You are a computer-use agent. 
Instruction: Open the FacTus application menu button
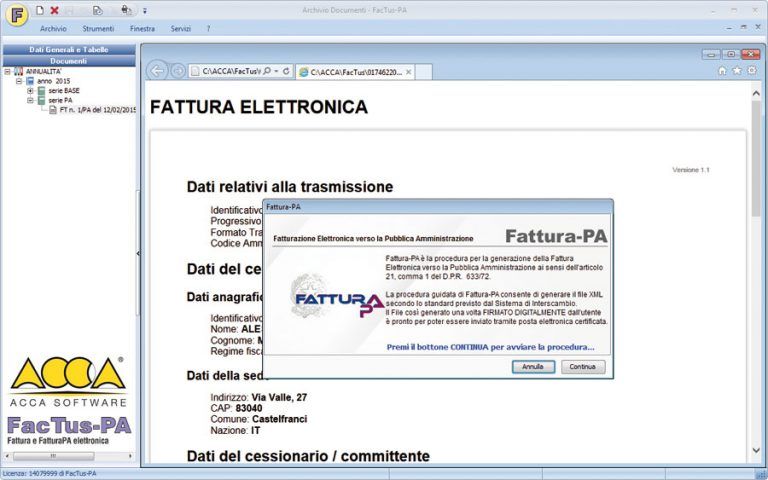point(17,15)
